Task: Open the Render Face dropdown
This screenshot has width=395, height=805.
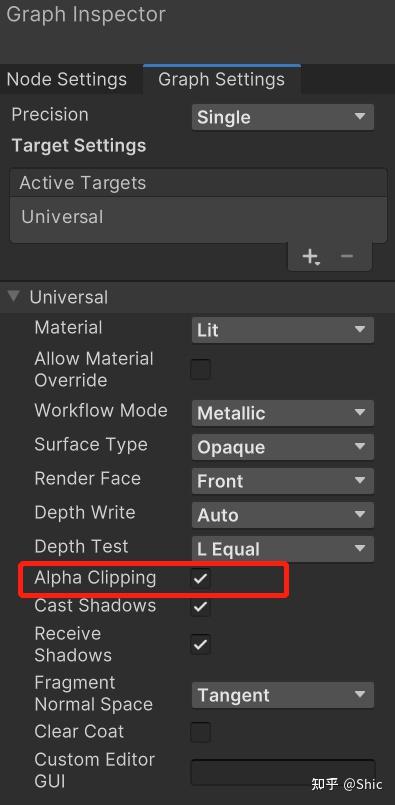Action: pos(283,481)
